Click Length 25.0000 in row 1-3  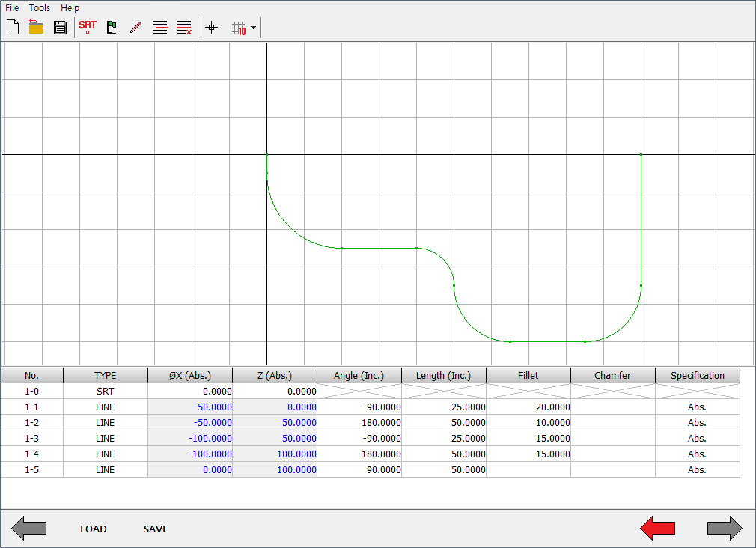(444, 439)
